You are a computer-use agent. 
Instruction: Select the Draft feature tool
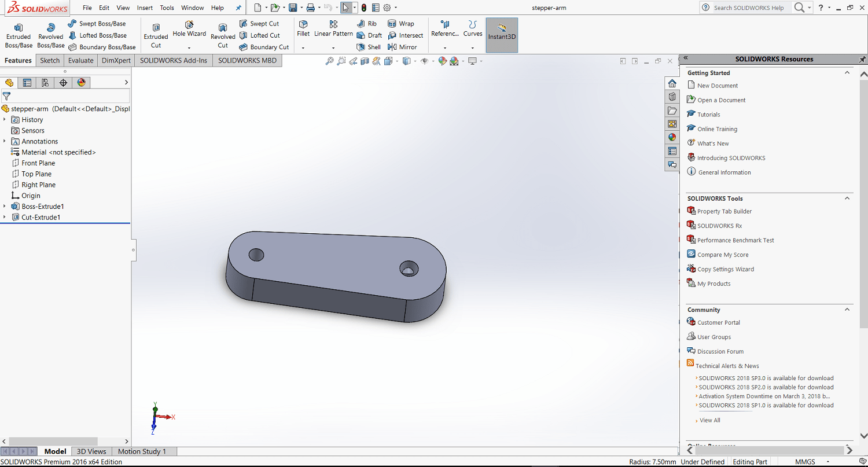(369, 35)
